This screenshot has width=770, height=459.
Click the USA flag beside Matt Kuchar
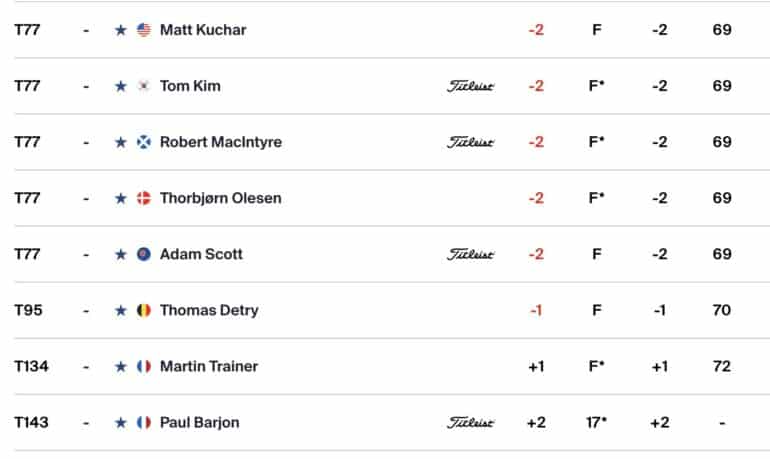[x=144, y=30]
